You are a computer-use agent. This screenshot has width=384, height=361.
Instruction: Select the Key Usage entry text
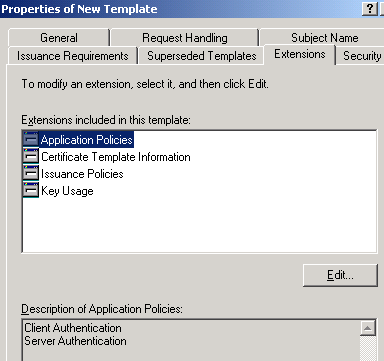(x=67, y=191)
